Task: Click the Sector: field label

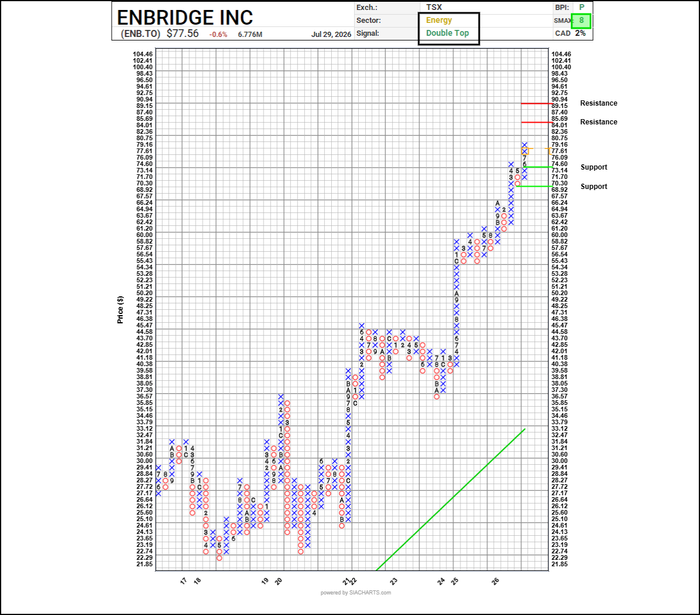Action: [x=368, y=21]
